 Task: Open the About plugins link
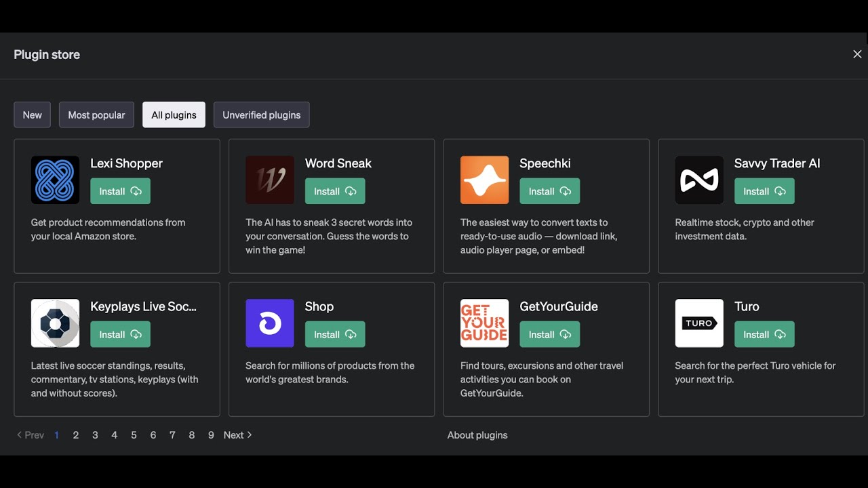(x=477, y=435)
